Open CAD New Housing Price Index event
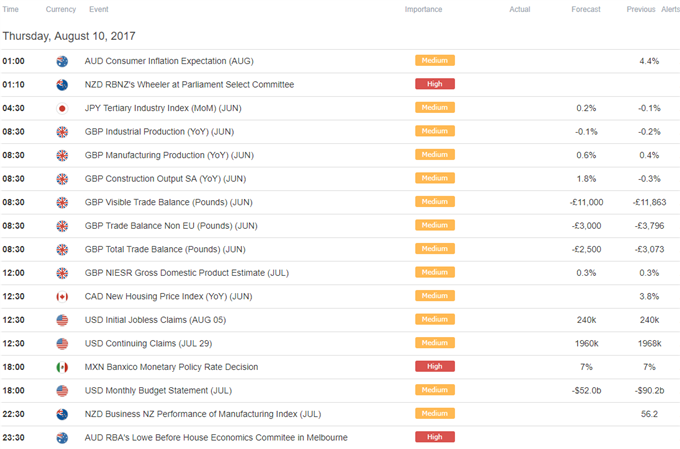 pos(168,297)
